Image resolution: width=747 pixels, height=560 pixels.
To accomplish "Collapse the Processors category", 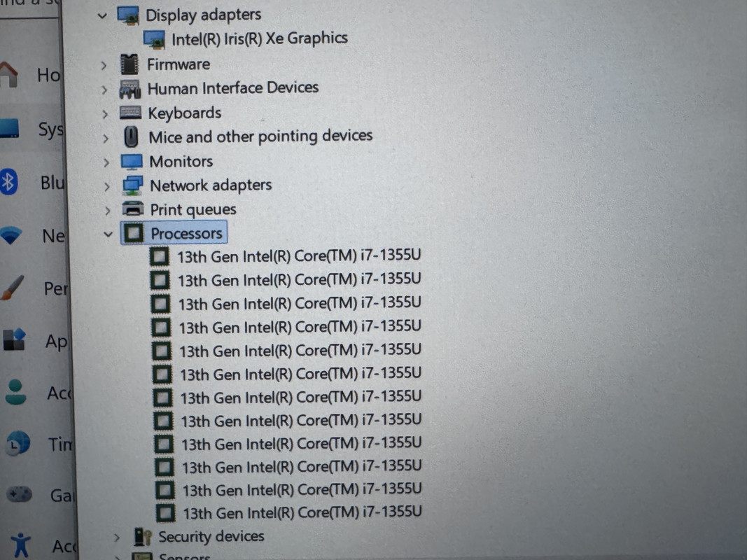I will [108, 234].
